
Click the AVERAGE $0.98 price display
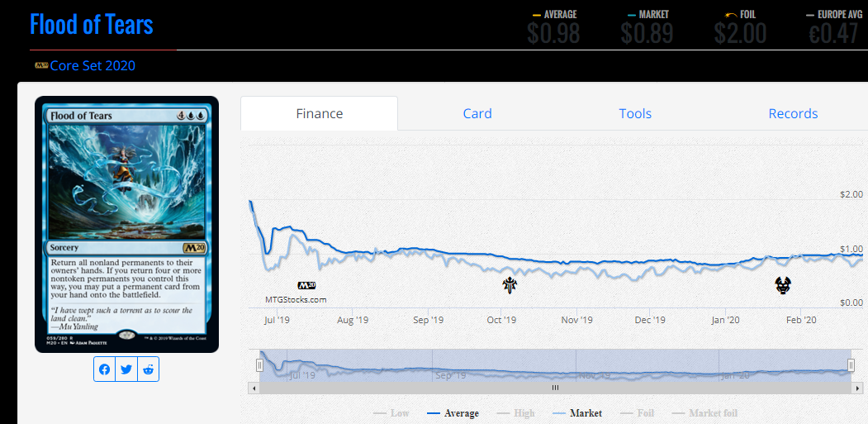pos(553,27)
